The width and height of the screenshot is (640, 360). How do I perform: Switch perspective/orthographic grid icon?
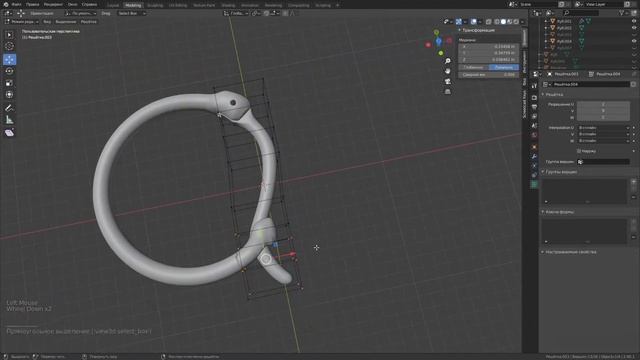[x=448, y=91]
